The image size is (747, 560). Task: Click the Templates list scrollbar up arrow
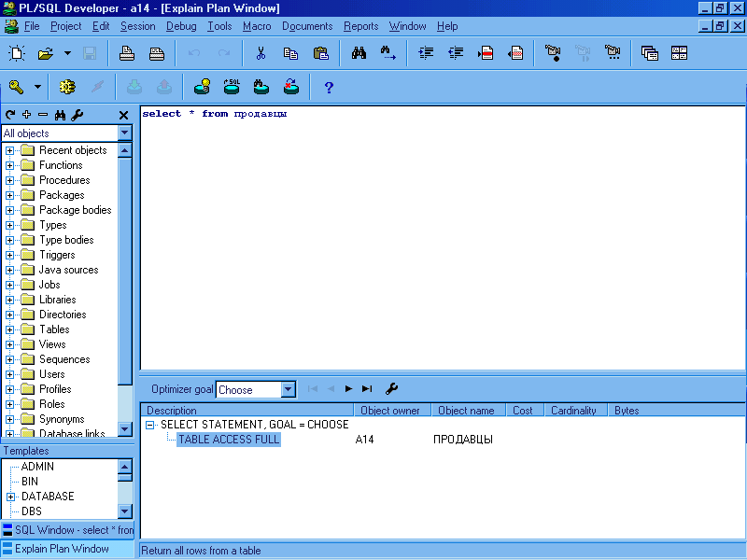point(124,467)
